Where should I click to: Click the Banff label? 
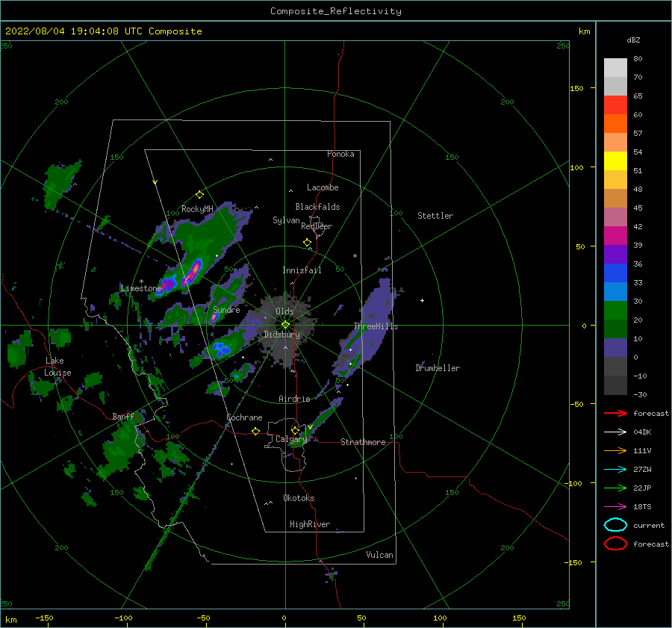(123, 417)
